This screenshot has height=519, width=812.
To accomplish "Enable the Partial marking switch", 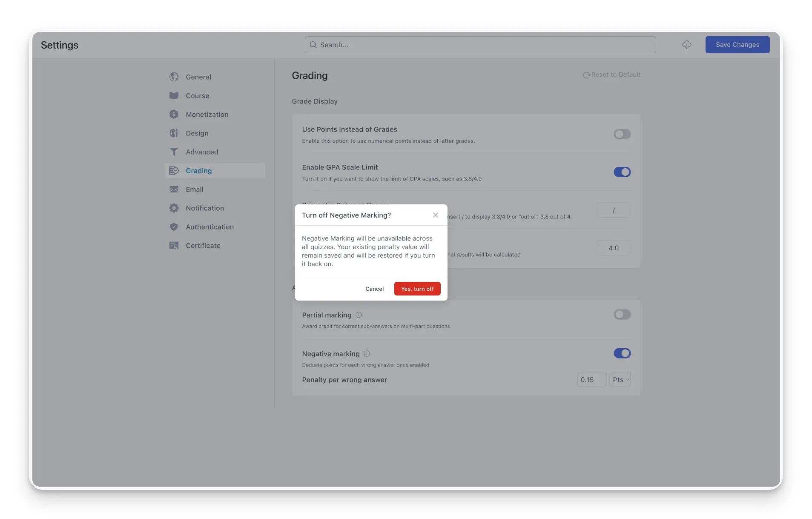I will 622,315.
